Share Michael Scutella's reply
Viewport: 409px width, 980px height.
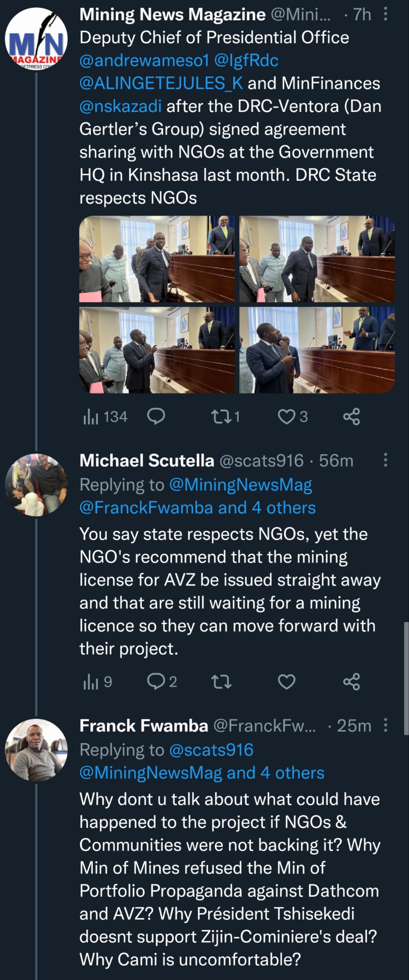point(352,681)
